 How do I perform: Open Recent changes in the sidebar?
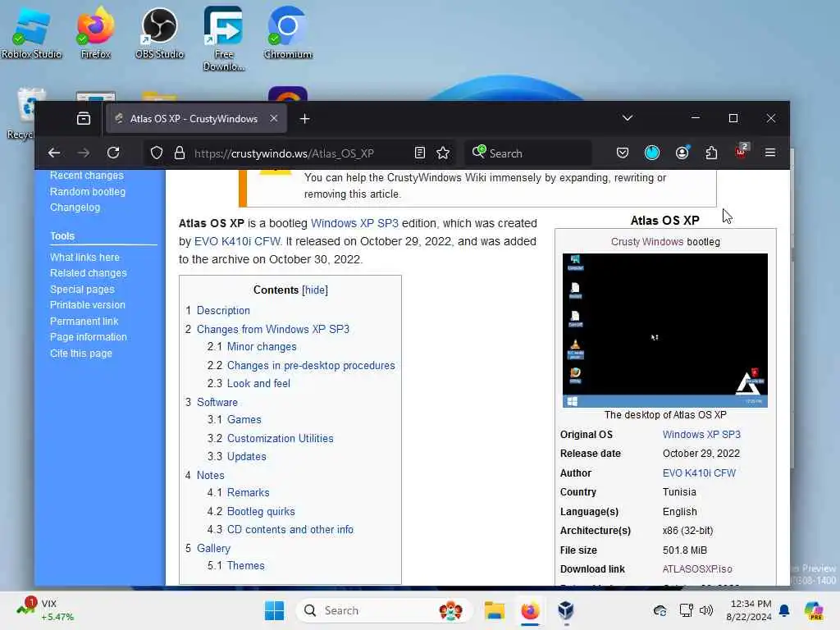(x=87, y=176)
